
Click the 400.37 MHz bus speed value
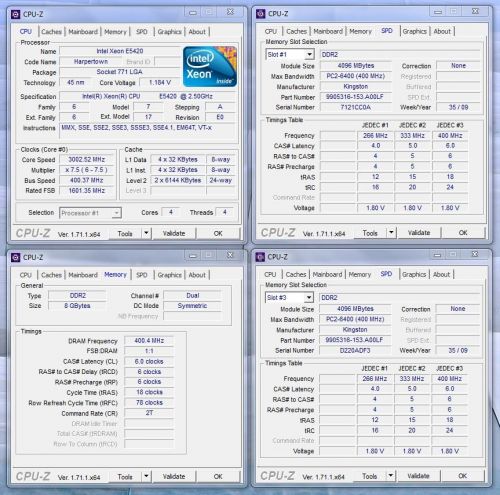[87, 180]
